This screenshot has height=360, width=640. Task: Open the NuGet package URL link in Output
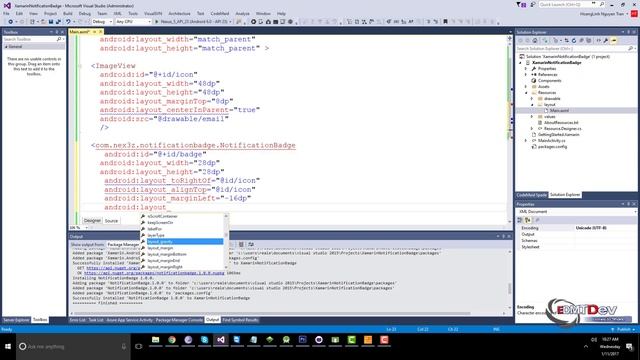[154, 273]
